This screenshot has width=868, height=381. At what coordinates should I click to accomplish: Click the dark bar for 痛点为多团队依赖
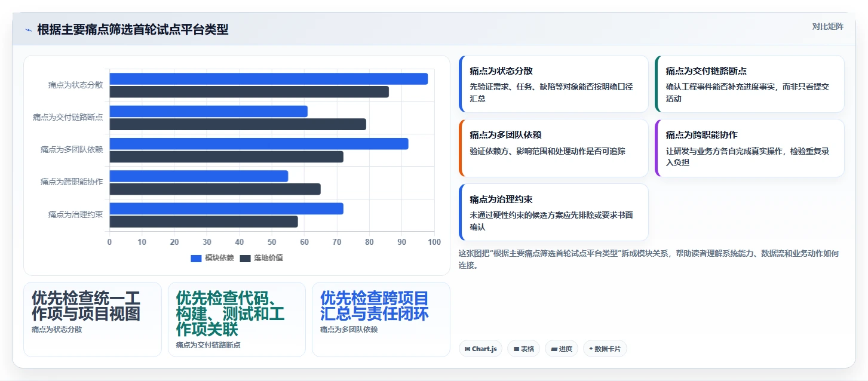pyautogui.click(x=226, y=156)
